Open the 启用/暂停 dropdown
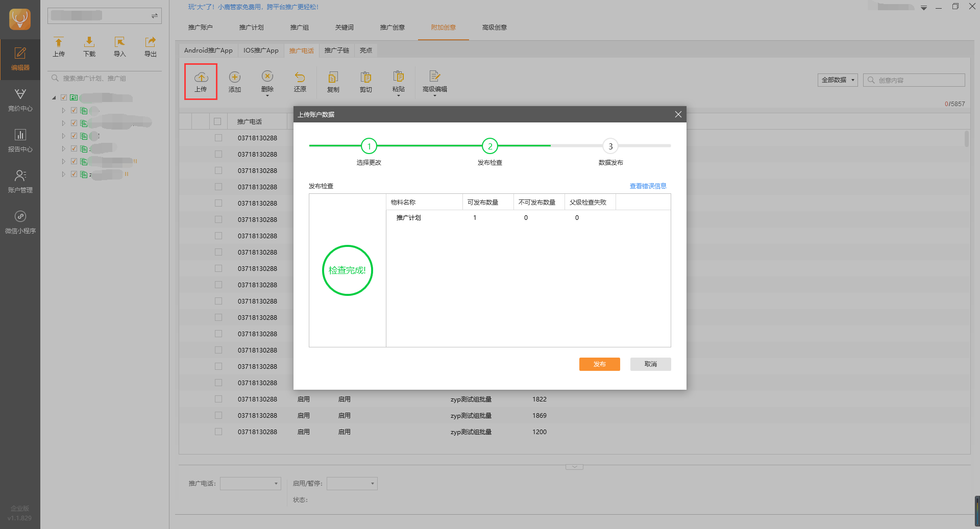This screenshot has height=529, width=980. (352, 484)
